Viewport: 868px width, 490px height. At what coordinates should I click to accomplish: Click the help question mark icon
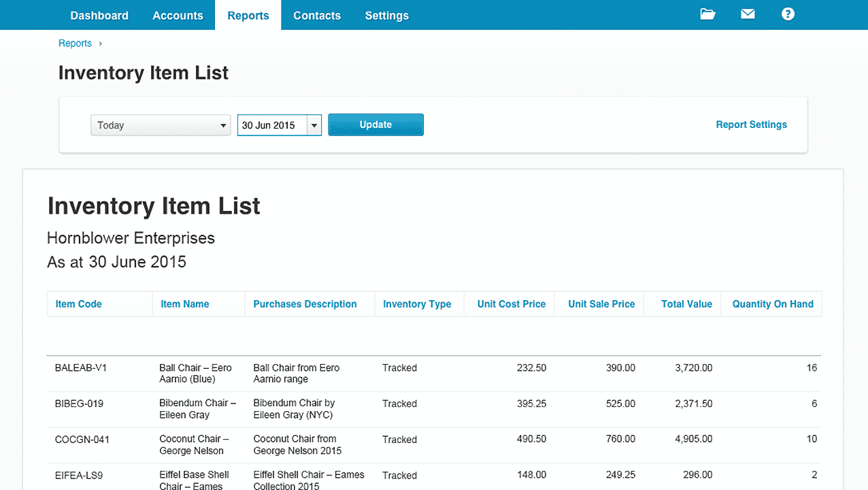[x=788, y=14]
